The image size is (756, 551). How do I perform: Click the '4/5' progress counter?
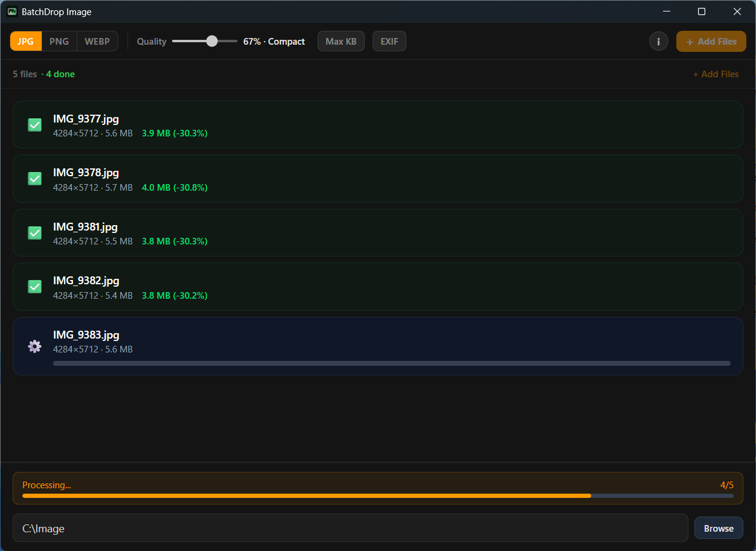click(727, 485)
